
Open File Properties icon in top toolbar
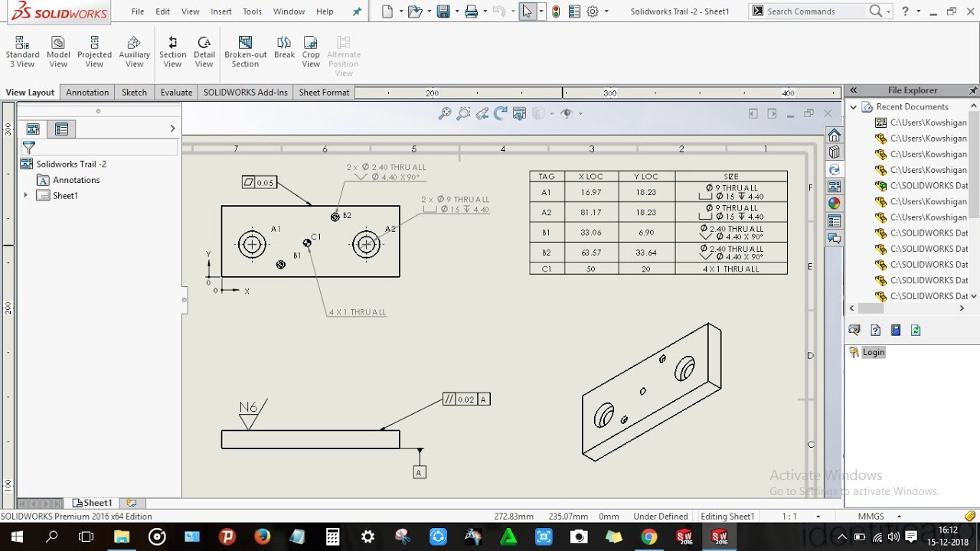point(574,11)
